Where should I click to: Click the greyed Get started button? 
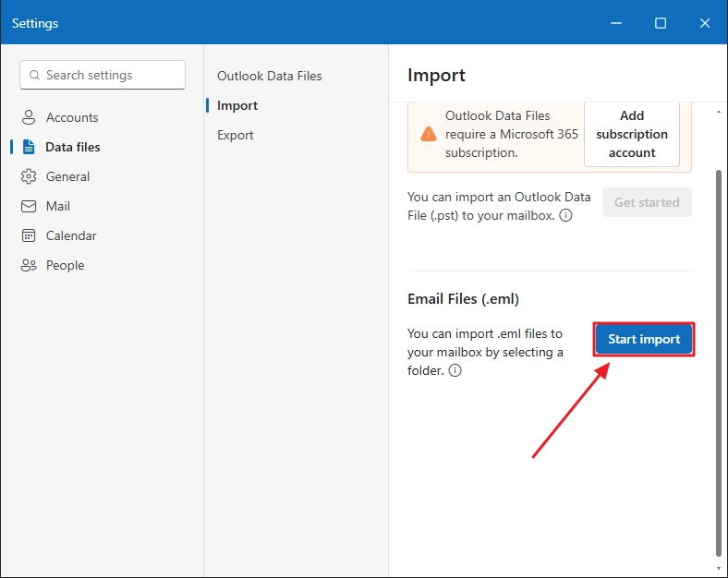tap(647, 202)
